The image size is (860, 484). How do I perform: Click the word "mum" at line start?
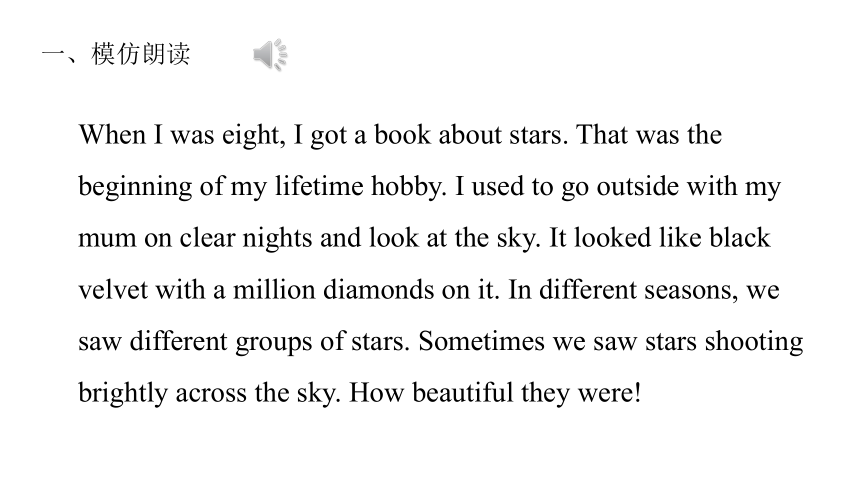pos(107,239)
